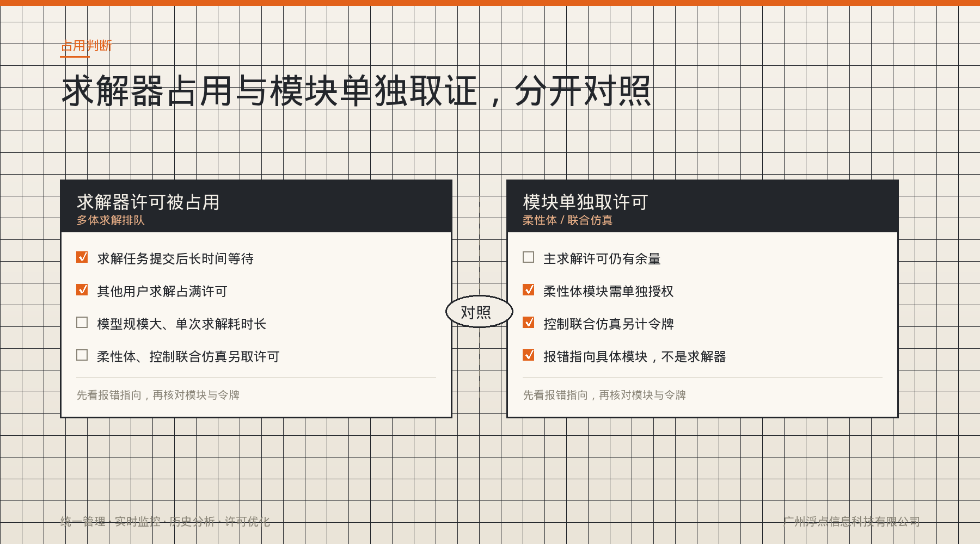Toggle checkbox for 报错指向具体模块，不是求解器
Image resolution: width=980 pixels, height=544 pixels.
pos(529,355)
